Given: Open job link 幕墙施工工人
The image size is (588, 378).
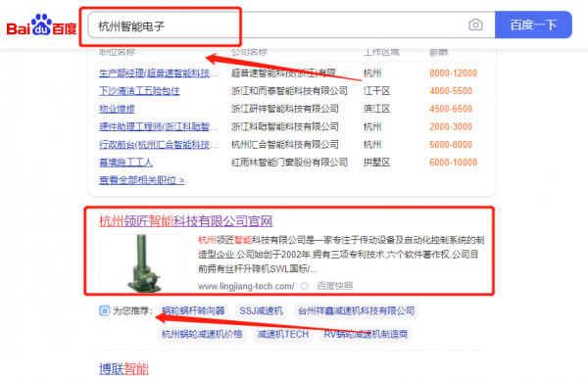Looking at the screenshot, I should coord(126,163).
